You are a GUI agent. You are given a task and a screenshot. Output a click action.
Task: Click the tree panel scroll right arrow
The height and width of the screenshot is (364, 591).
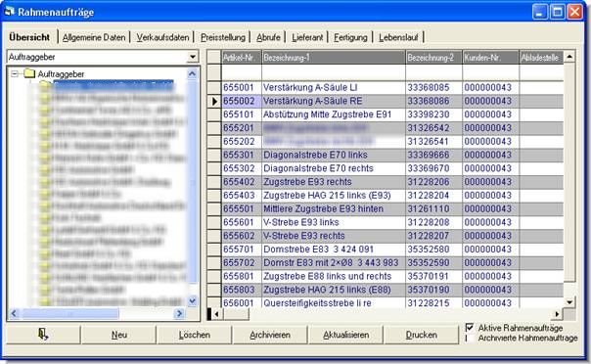(x=179, y=313)
